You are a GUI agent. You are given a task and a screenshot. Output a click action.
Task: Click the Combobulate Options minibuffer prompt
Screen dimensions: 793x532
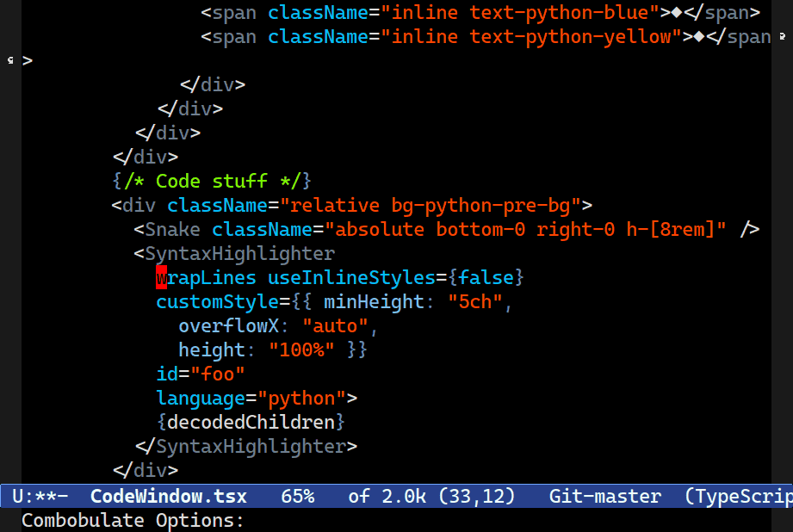coord(133,520)
